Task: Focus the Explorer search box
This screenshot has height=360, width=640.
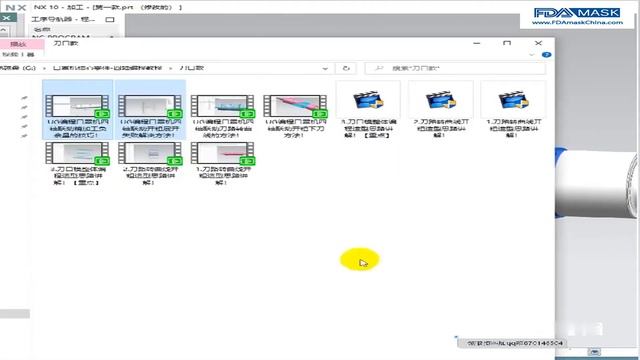Action: click(455, 68)
